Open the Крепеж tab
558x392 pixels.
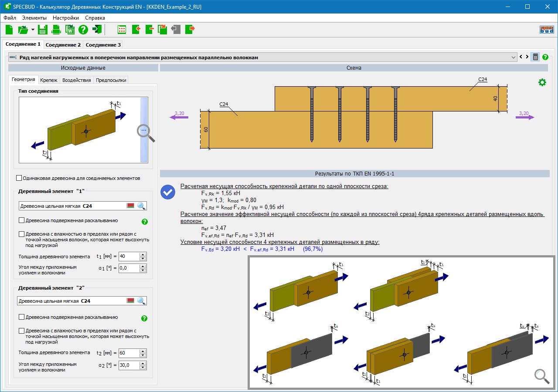[48, 80]
